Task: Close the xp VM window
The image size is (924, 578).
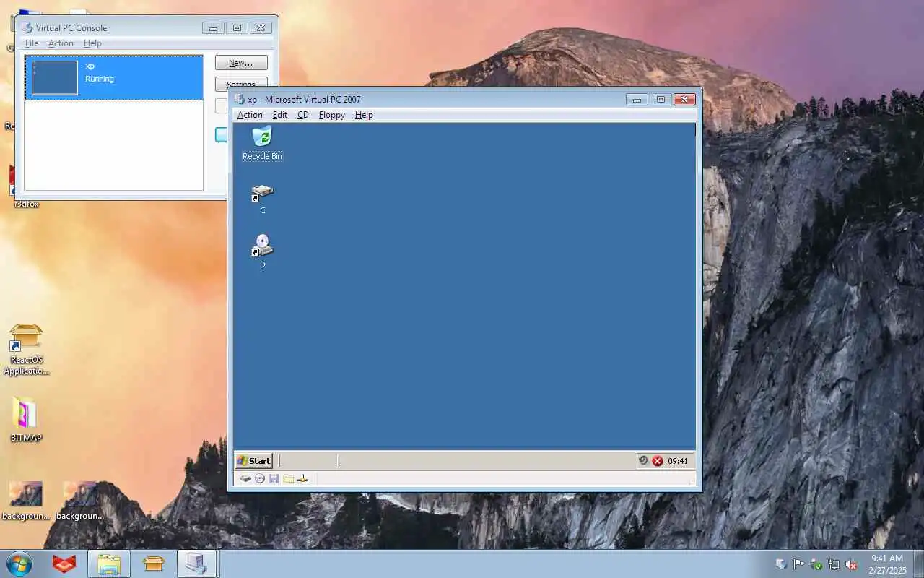Action: pos(684,100)
